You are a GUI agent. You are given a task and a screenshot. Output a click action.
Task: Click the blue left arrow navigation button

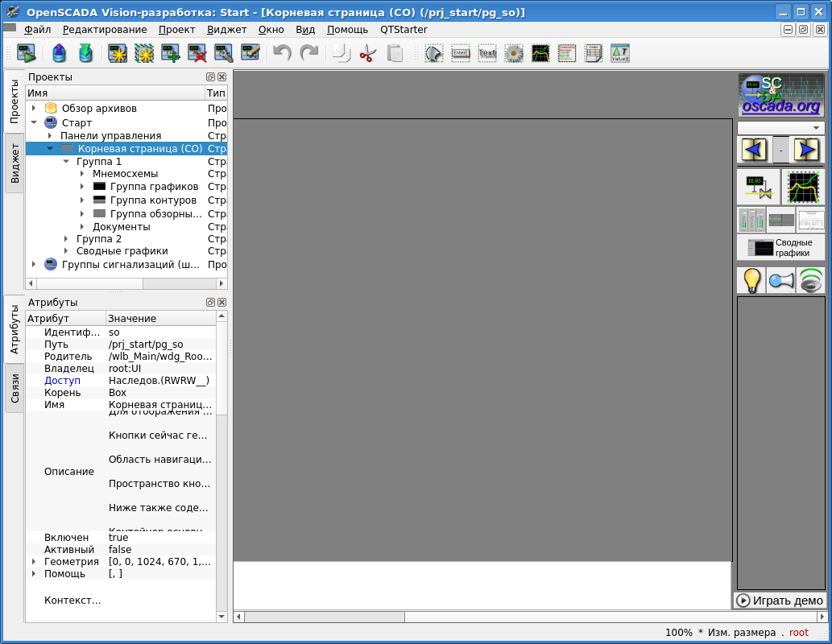point(754,150)
